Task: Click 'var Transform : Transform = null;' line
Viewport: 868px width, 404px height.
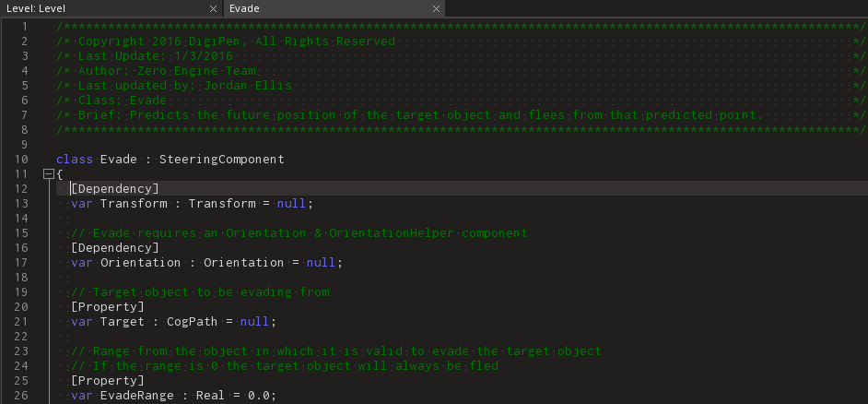Action: (192, 204)
